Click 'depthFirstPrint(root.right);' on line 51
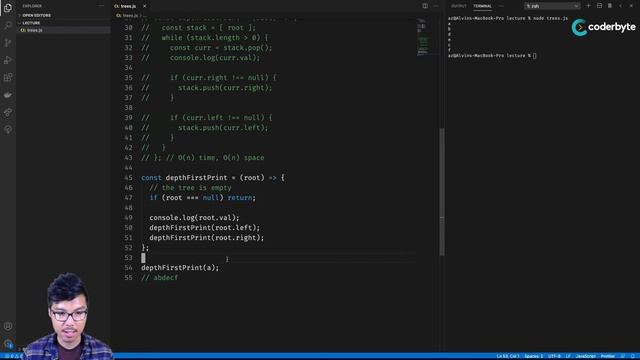 (x=207, y=238)
